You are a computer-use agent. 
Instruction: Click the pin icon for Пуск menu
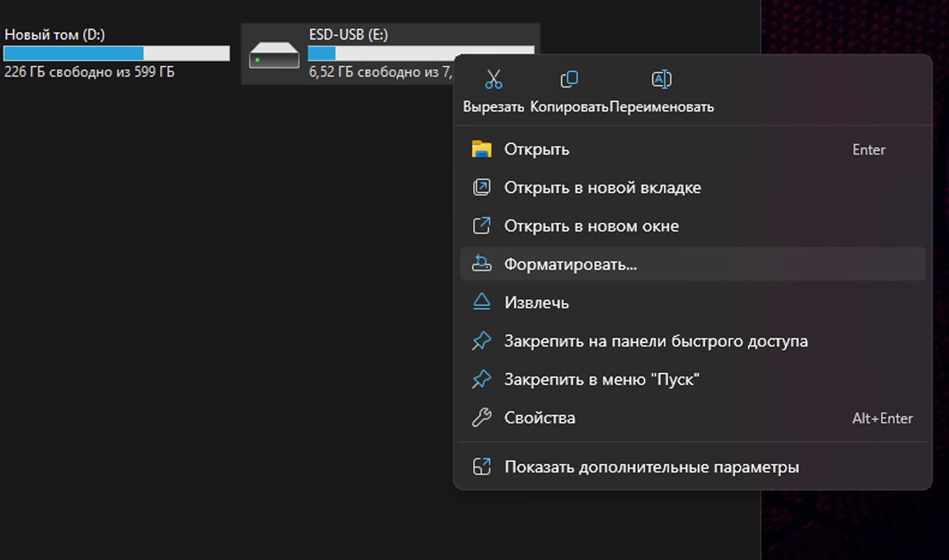[482, 379]
